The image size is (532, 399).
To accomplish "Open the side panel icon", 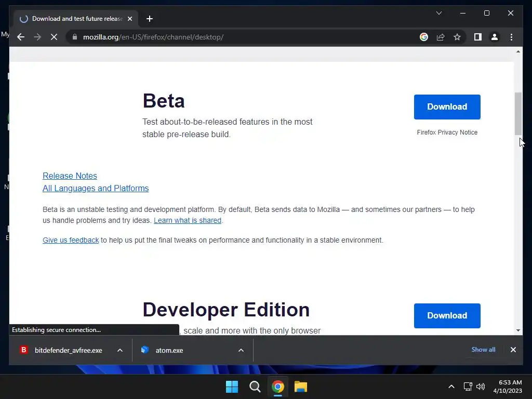I will click(x=478, y=37).
